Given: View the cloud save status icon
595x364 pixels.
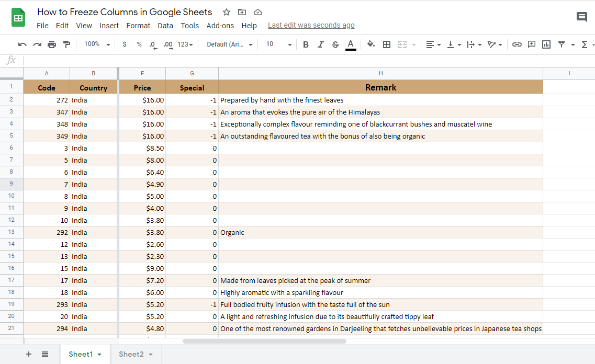Looking at the screenshot, I should point(257,12).
